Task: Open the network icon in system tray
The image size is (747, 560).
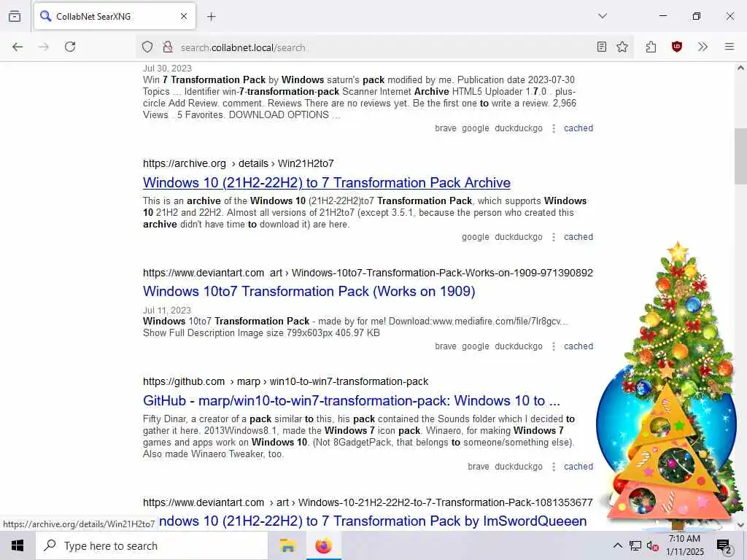Action: pyautogui.click(x=635, y=545)
